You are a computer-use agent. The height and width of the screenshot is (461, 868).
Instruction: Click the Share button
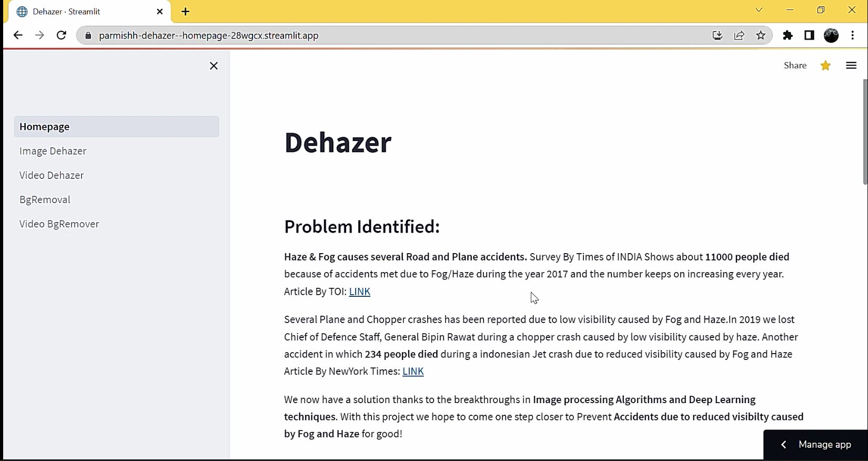tap(795, 65)
